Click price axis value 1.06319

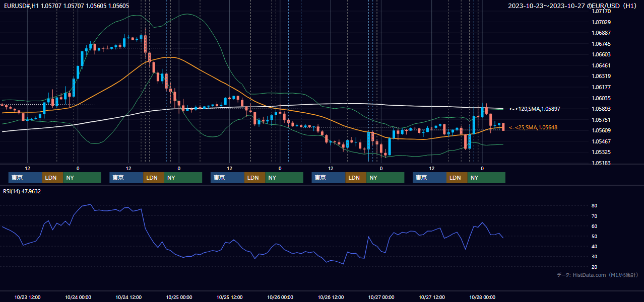(x=602, y=76)
